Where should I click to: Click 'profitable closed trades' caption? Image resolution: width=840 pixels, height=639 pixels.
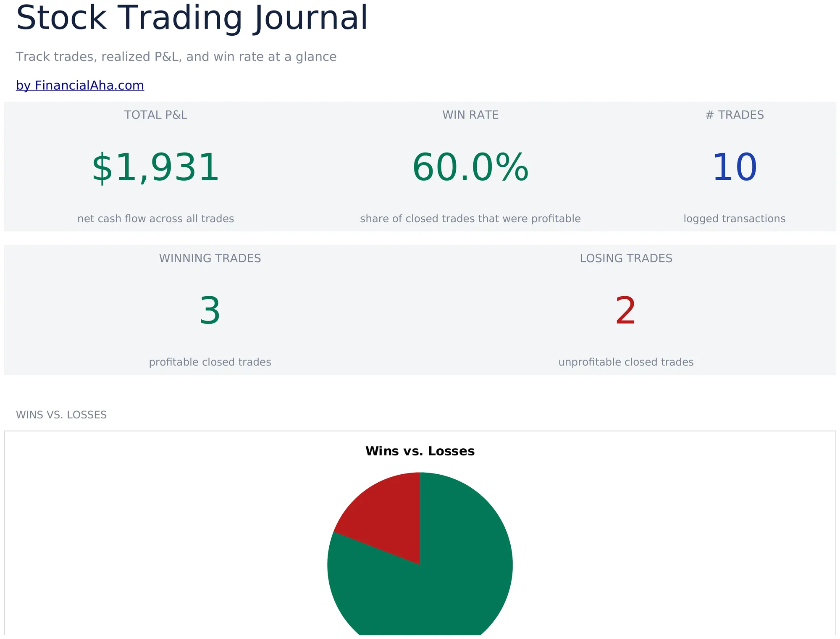[210, 362]
